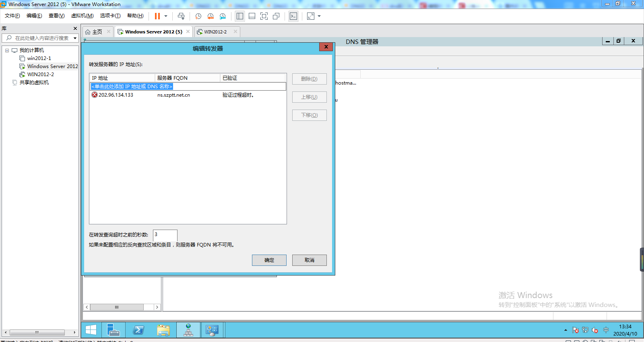Pause the virtual machine from toolbar

pos(157,16)
